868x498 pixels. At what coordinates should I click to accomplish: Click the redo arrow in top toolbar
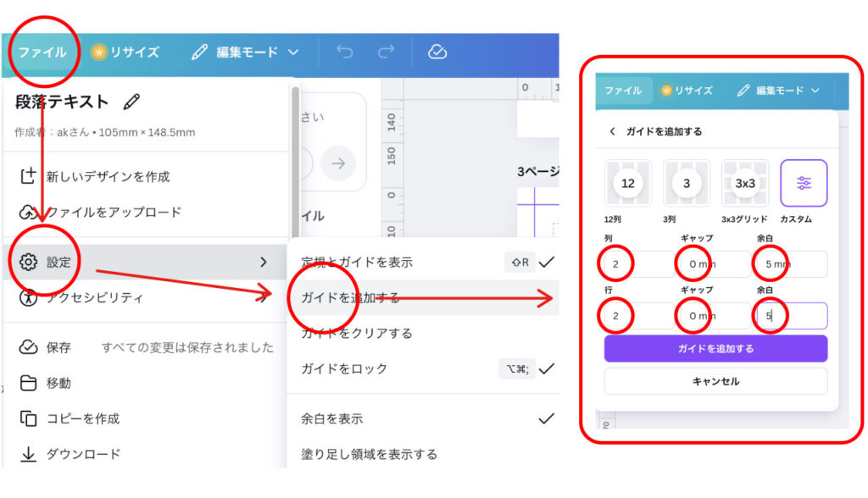click(386, 53)
